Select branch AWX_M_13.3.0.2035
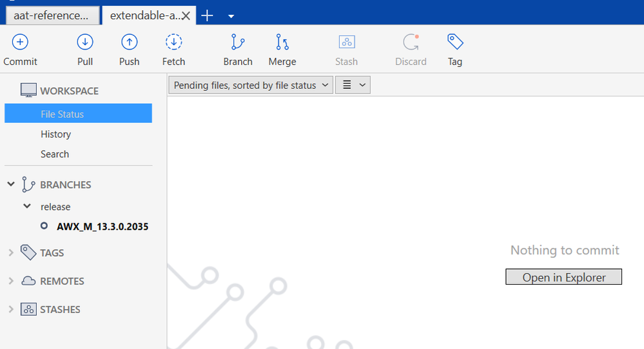644x349 pixels. tap(102, 227)
